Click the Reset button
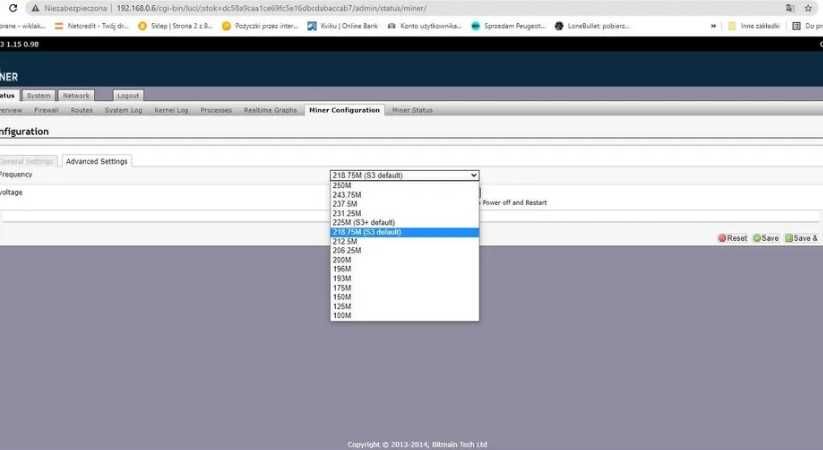 pyautogui.click(x=733, y=238)
